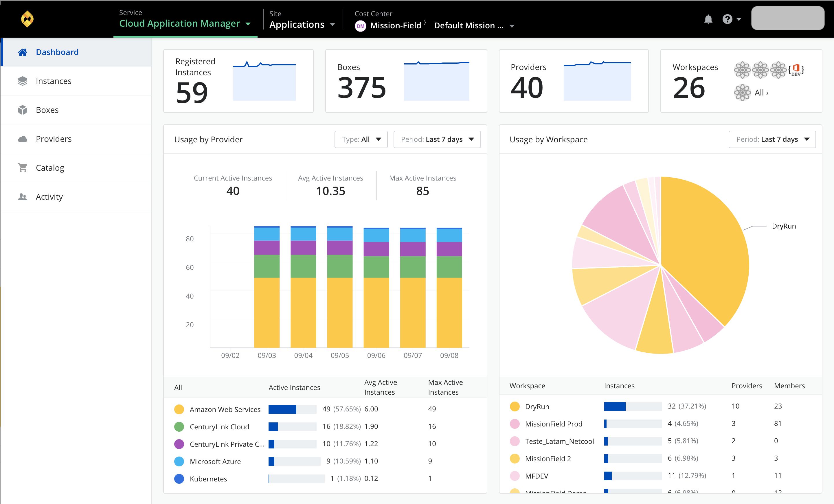This screenshot has height=504, width=834.
Task: Click the DM cost center avatar
Action: pyautogui.click(x=361, y=26)
